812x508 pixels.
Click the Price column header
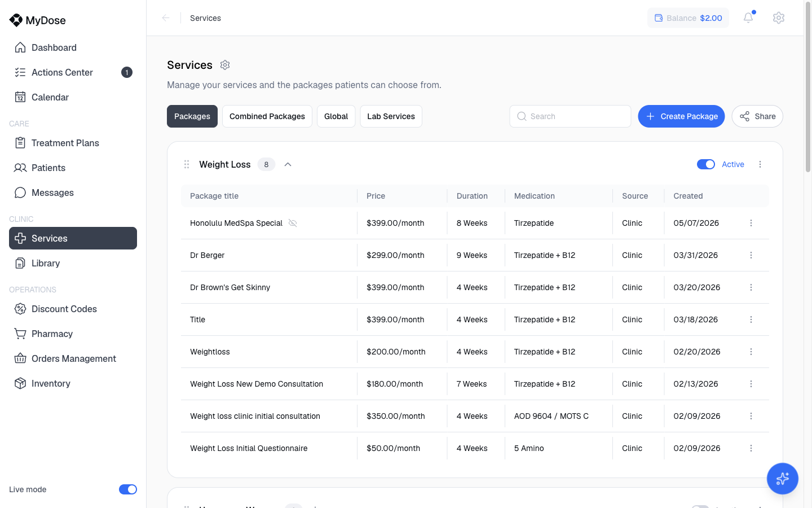376,196
